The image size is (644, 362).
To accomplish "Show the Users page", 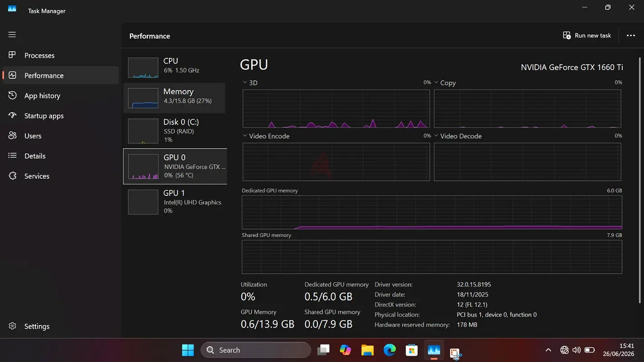I will [x=61, y=136].
